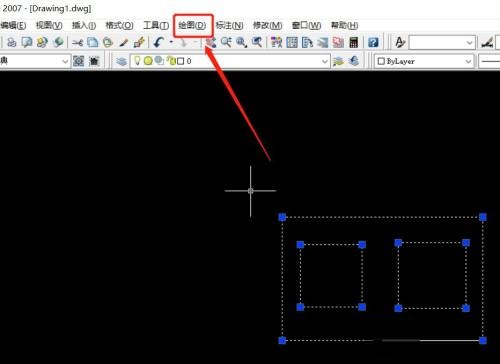Screen dimensions: 500x364
Task: Open the QuickCalc calculator icon
Action: [354, 42]
